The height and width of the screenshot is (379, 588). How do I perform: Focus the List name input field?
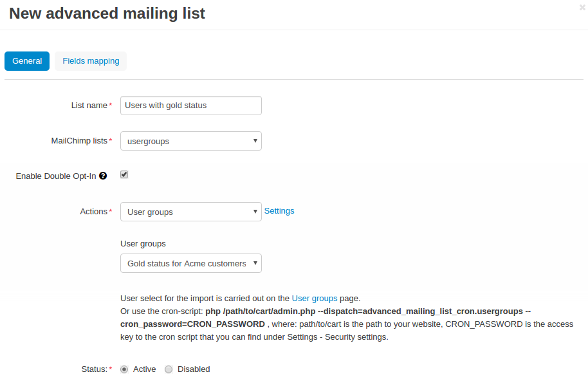191,106
